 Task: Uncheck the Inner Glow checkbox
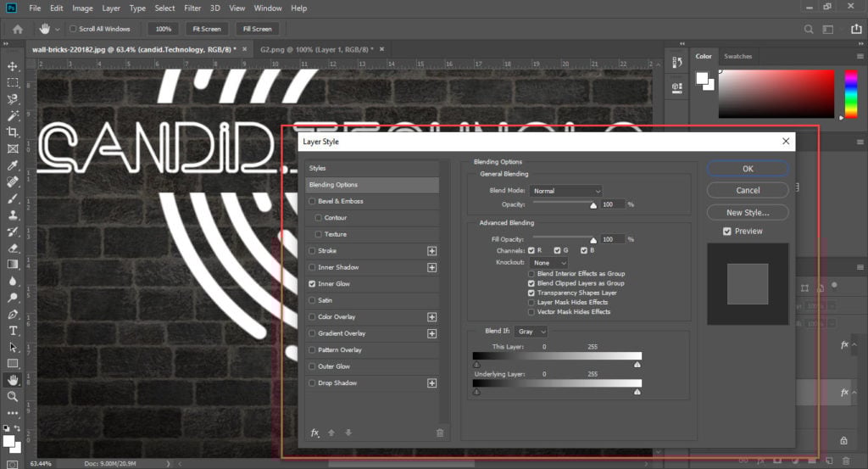pyautogui.click(x=312, y=283)
